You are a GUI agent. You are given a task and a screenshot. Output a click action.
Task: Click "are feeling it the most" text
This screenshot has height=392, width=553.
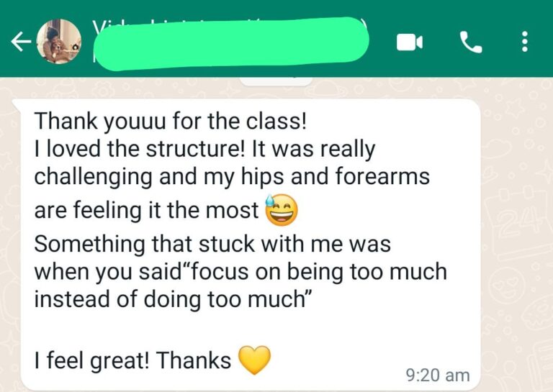[146, 210]
